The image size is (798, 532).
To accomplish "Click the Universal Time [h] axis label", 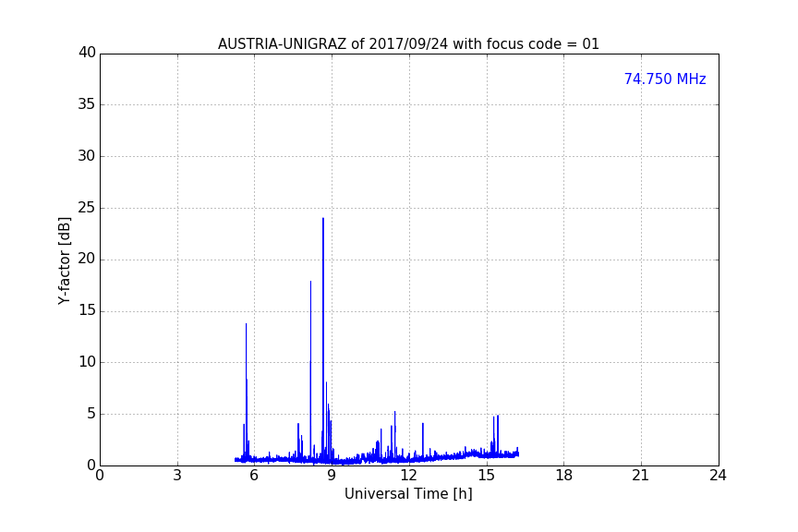I will tap(408, 494).
